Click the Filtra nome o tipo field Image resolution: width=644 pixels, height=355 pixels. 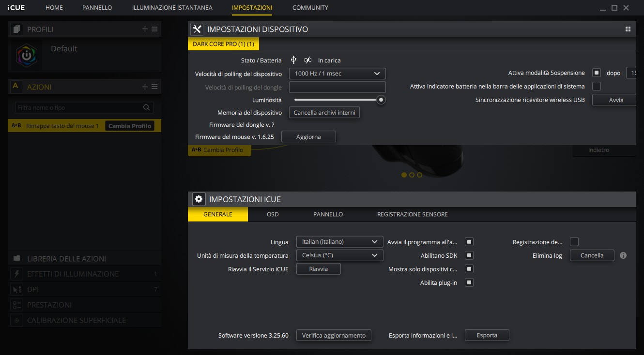pyautogui.click(x=84, y=107)
